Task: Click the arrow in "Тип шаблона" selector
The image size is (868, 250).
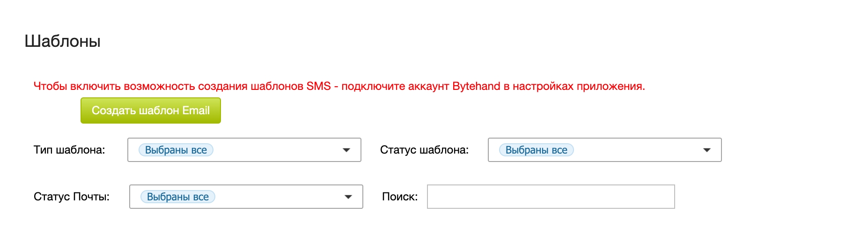Action: (346, 150)
